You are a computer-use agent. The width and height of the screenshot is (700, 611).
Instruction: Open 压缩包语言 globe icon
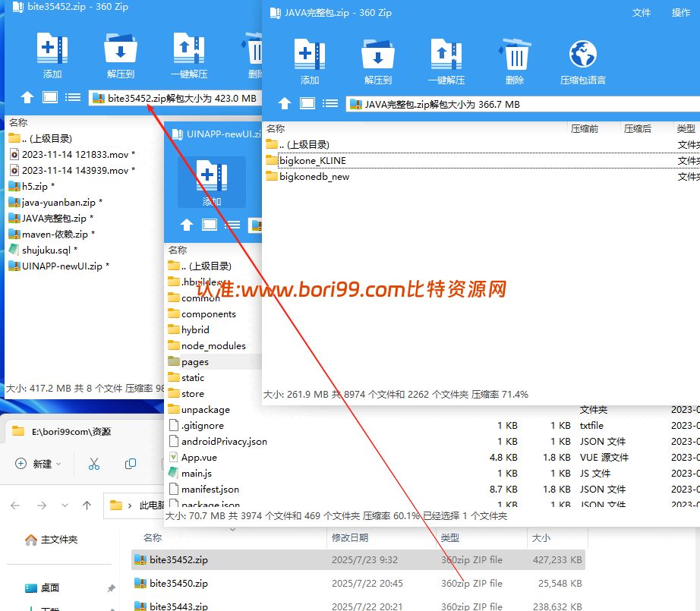pyautogui.click(x=582, y=54)
